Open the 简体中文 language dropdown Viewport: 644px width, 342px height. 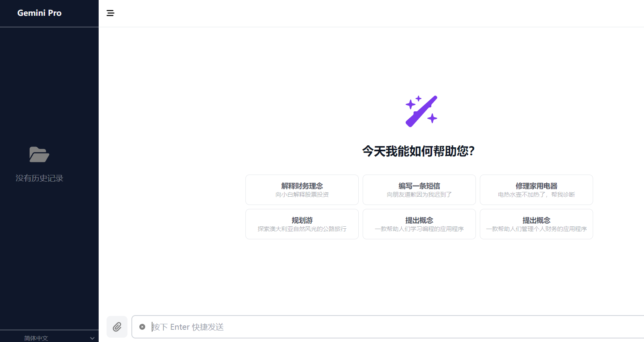tap(49, 338)
